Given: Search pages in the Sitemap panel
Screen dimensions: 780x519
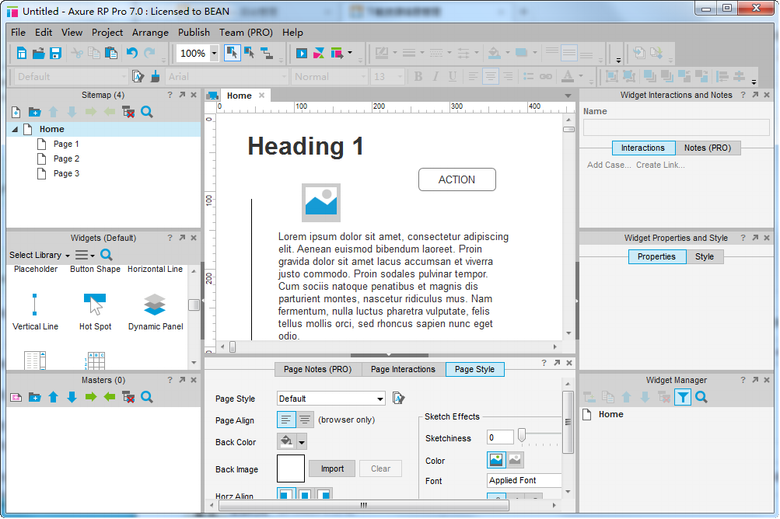Looking at the screenshot, I should (147, 112).
